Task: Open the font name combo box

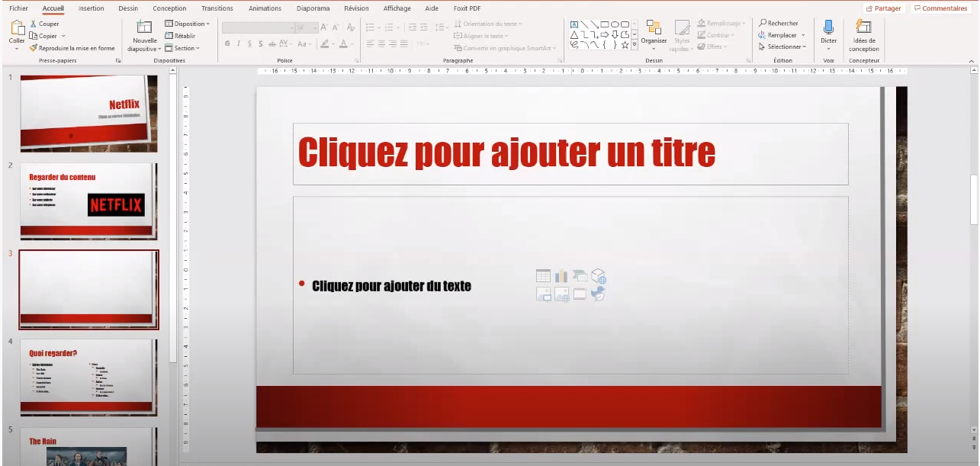Action: 259,27
